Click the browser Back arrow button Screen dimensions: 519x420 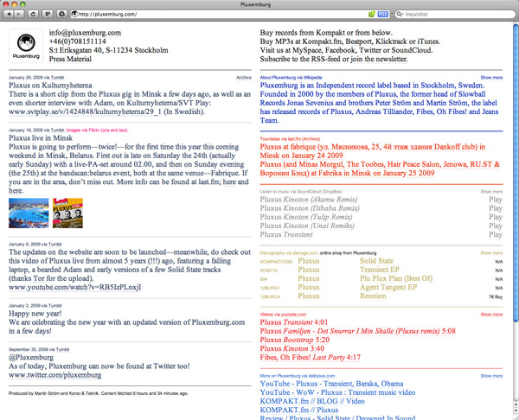coord(9,14)
